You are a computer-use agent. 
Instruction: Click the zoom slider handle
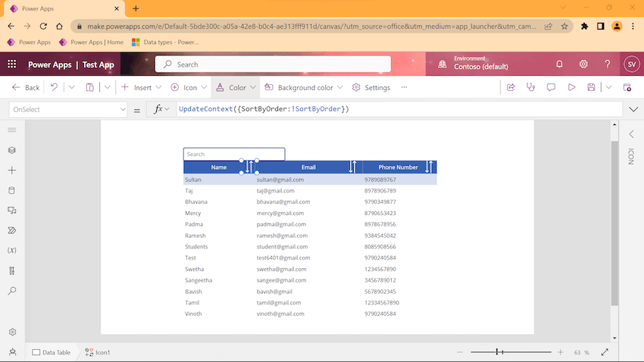point(497,351)
